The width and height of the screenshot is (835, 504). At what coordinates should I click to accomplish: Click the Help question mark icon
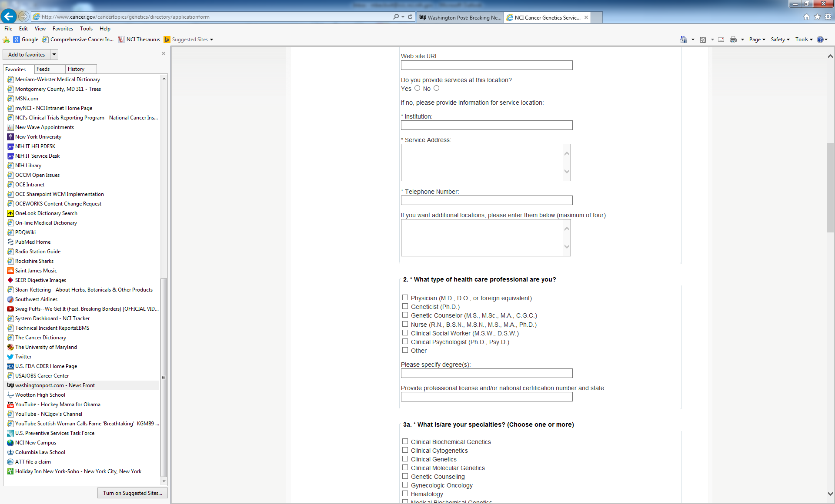click(x=820, y=40)
